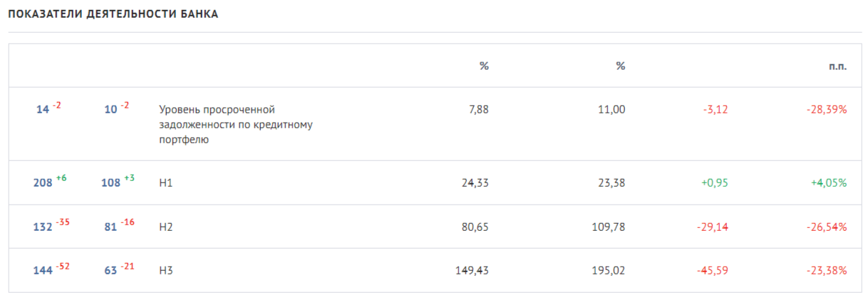Viewport: 868px width, 300px height.
Task: Click rank 81 in Н2 row
Action: pyautogui.click(x=110, y=227)
